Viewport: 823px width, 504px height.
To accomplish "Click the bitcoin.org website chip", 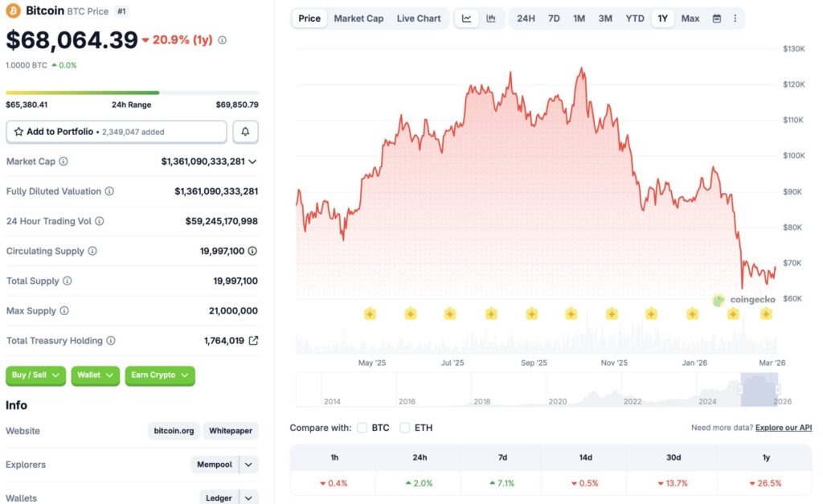I will coord(174,431).
